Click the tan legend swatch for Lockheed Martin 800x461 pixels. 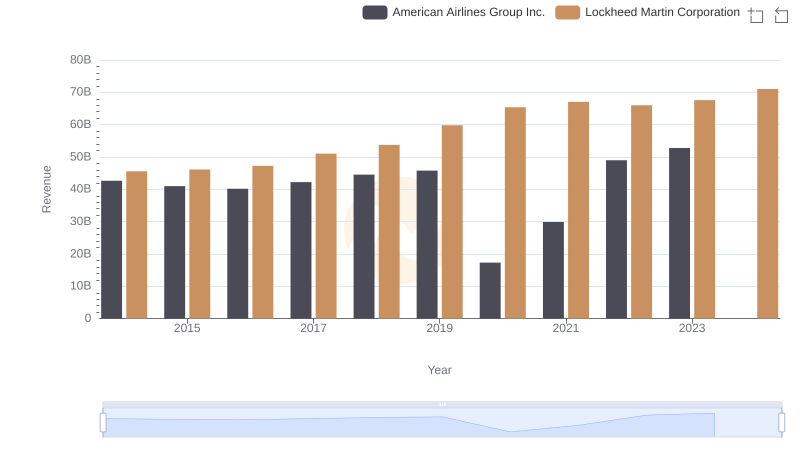[568, 12]
